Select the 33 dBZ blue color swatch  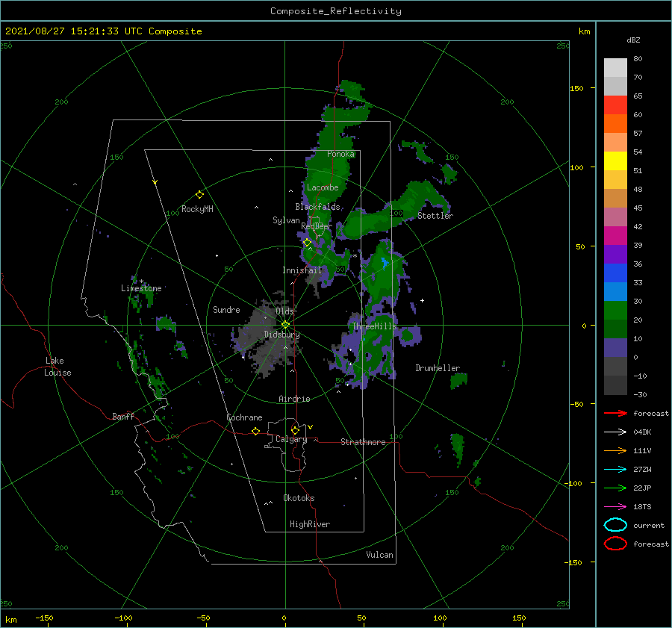pyautogui.click(x=615, y=273)
